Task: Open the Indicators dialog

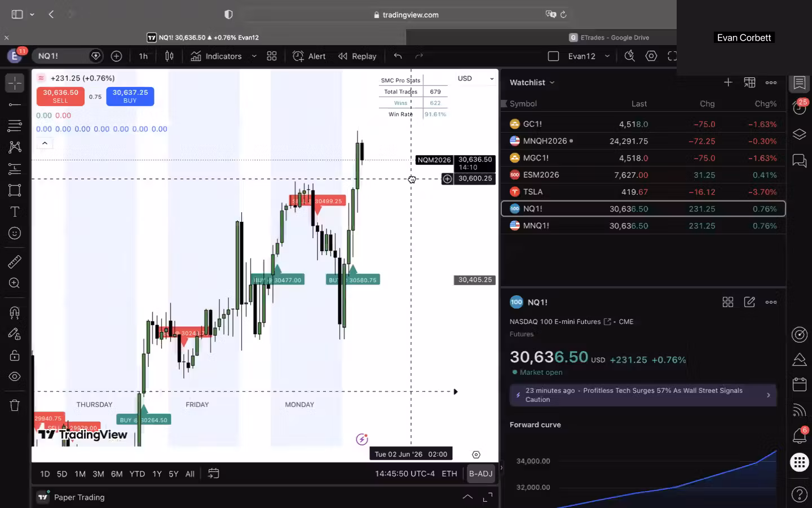Action: click(217, 56)
